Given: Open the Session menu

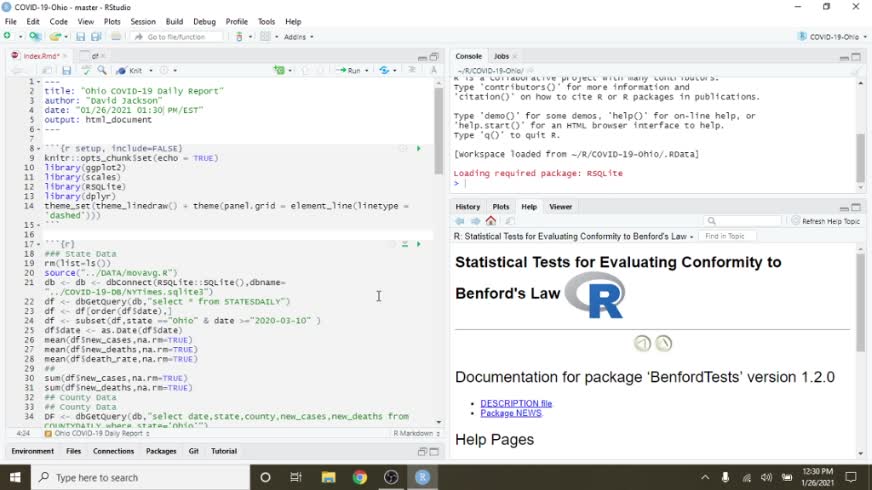Looking at the screenshot, I should (x=143, y=22).
